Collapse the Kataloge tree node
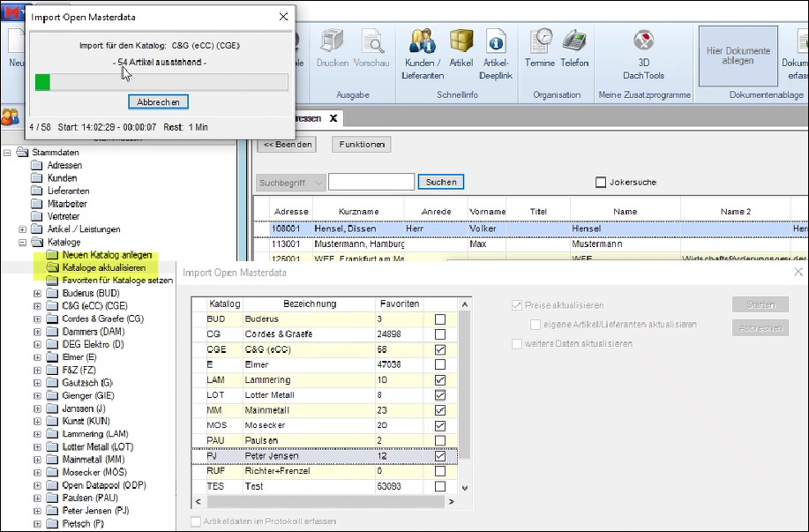This screenshot has width=809, height=532. 22,242
